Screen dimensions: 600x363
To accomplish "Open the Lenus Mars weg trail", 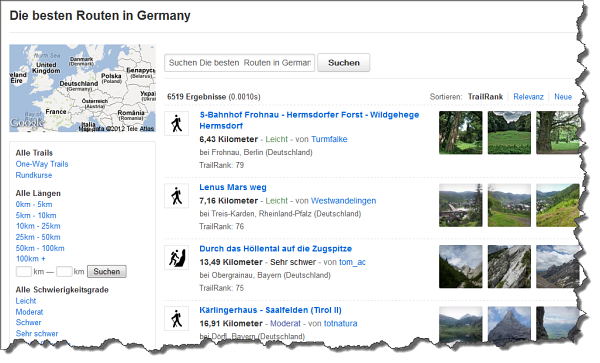I will [233, 187].
